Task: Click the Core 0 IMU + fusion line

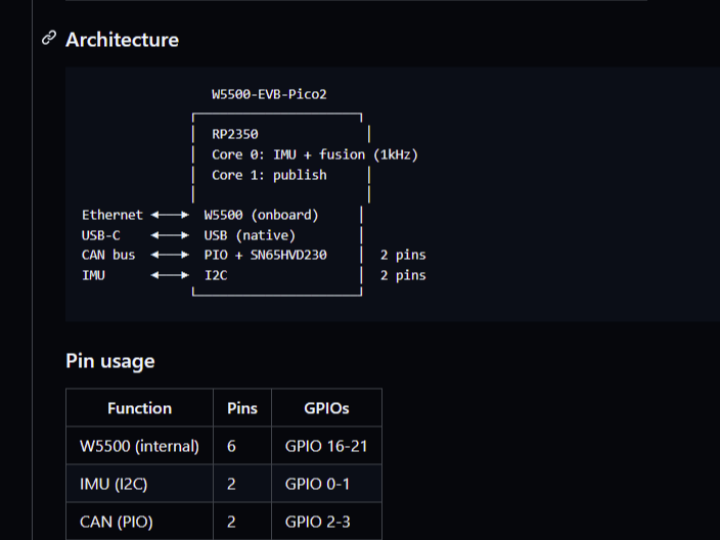Action: [x=314, y=155]
